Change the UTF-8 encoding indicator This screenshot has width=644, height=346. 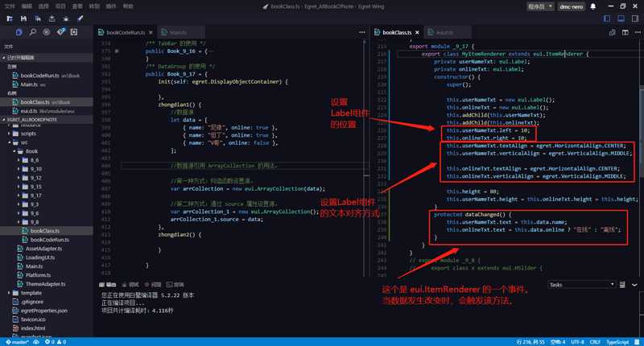click(577, 342)
